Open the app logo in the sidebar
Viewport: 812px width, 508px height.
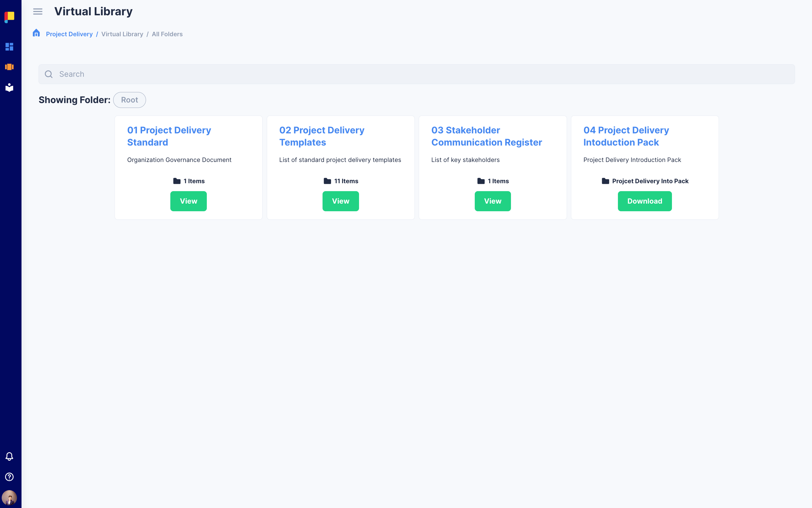[x=9, y=16]
